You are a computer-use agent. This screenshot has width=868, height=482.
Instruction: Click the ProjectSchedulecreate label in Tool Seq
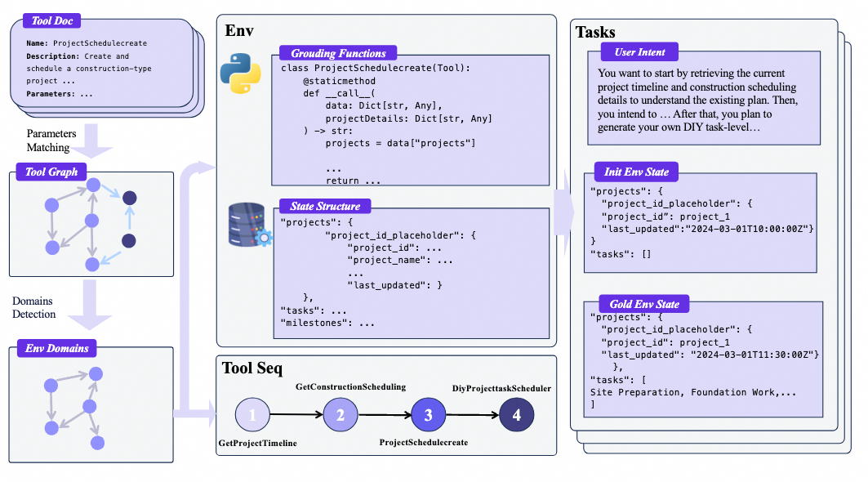tap(424, 442)
